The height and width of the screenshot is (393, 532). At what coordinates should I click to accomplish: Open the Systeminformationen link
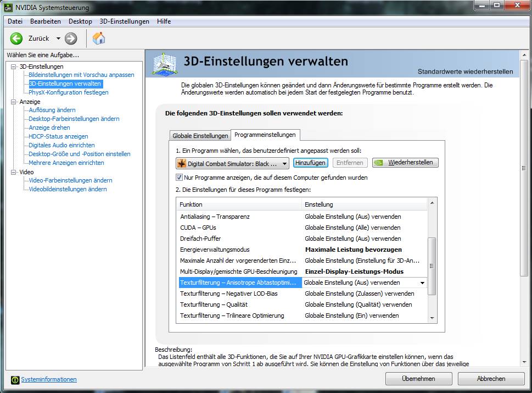[x=49, y=379]
